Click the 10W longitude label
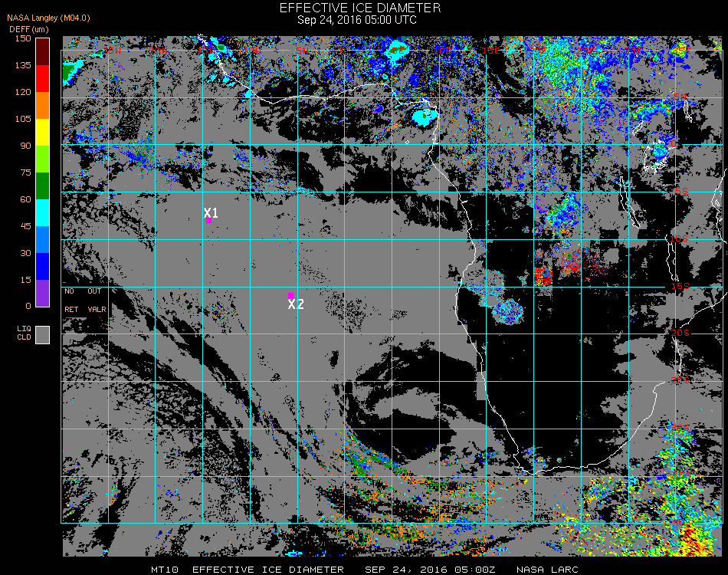This screenshot has width=728, height=575. tap(254, 51)
